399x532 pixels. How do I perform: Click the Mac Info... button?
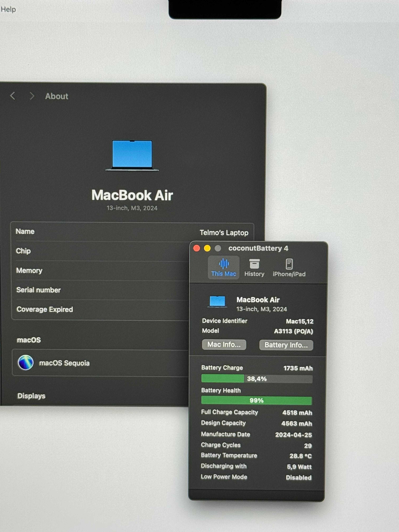[224, 345]
